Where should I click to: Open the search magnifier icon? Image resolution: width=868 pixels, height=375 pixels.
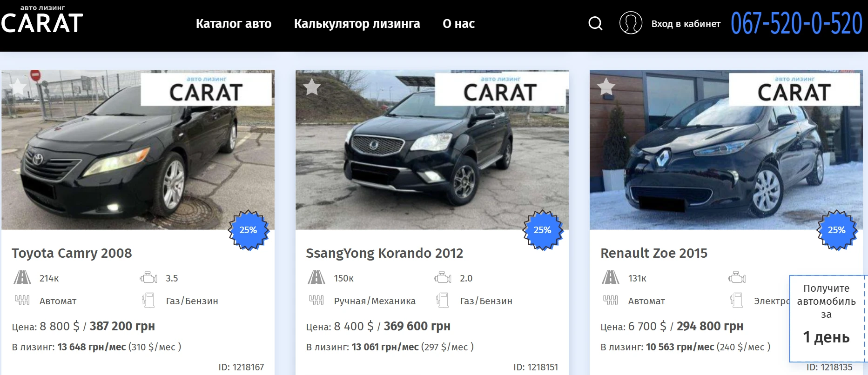tap(595, 23)
